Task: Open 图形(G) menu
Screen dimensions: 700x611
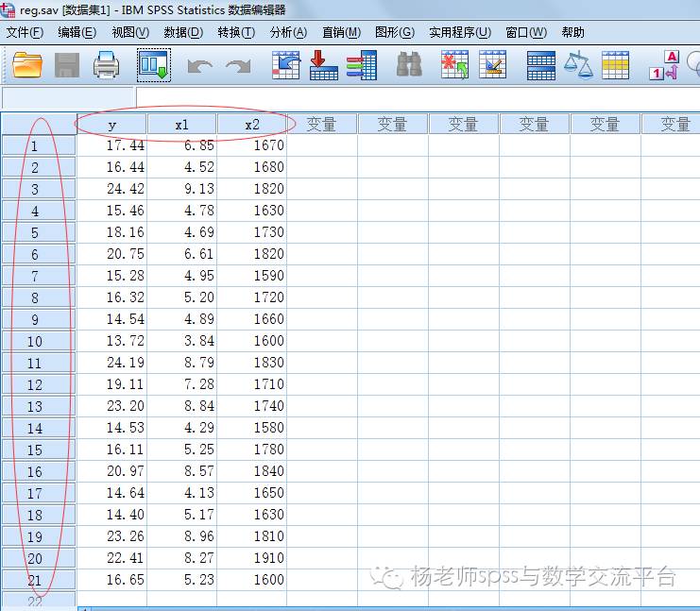Action: 395,32
